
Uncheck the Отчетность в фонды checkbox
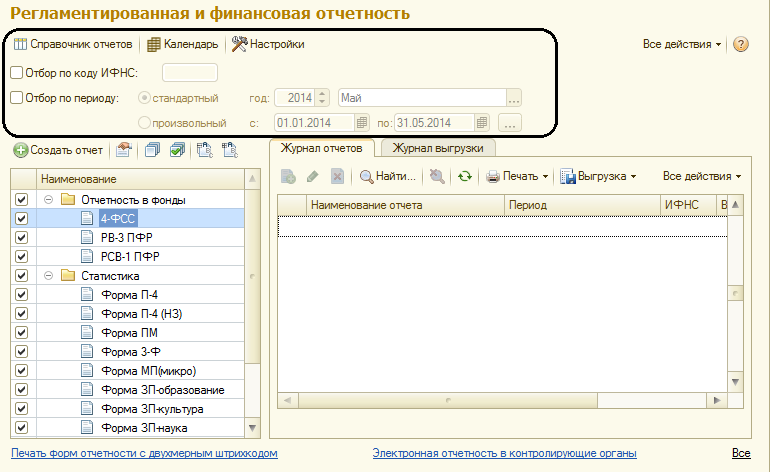(x=22, y=199)
